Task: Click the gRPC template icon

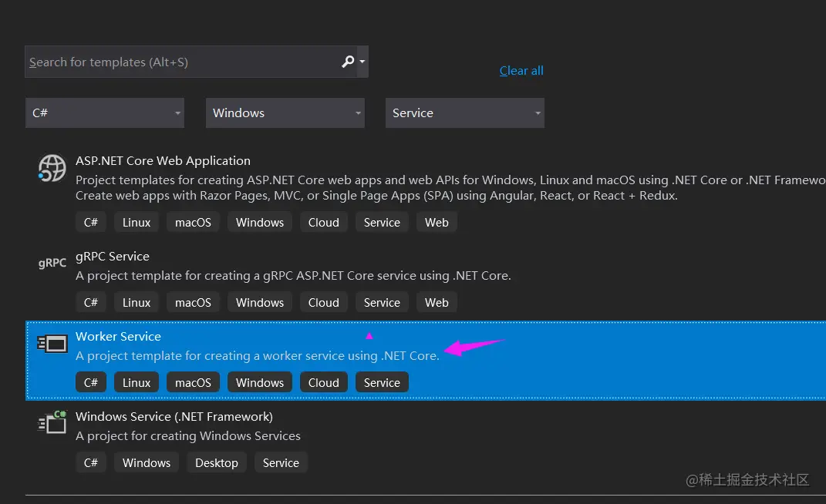Action: tap(52, 262)
